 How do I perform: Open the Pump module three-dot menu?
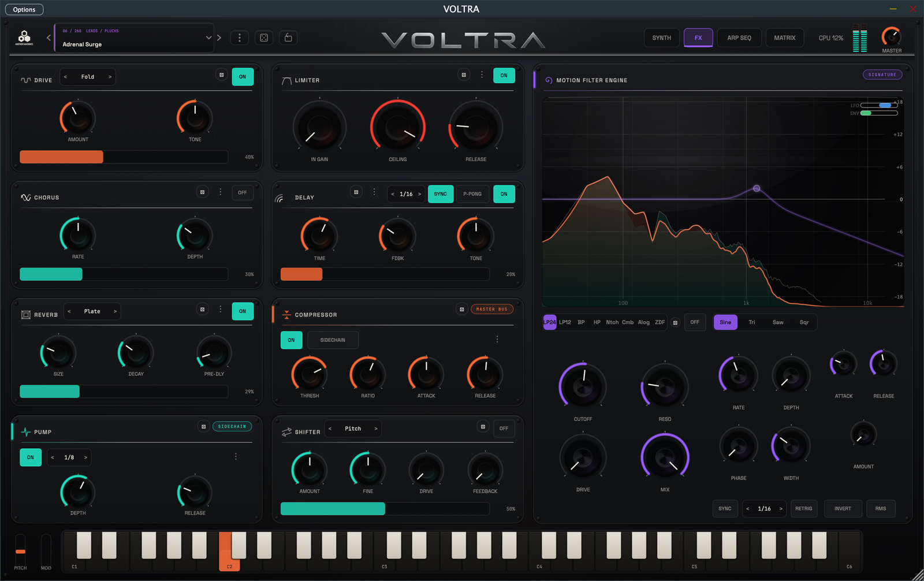236,457
